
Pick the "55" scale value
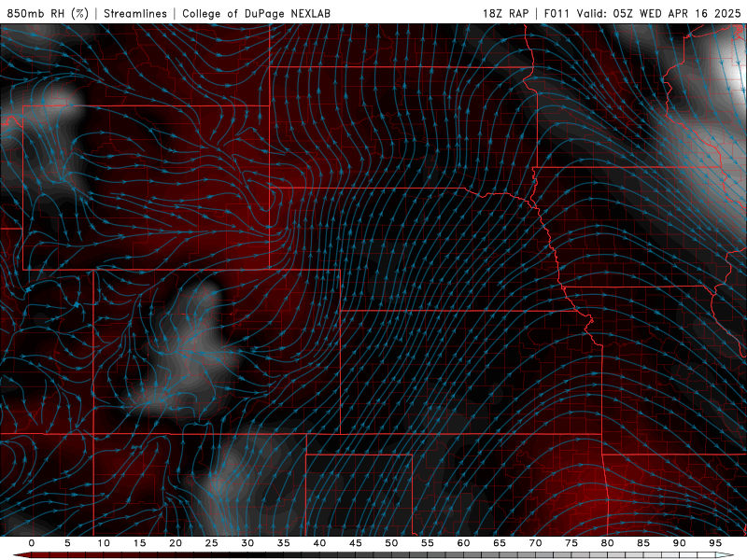(x=428, y=543)
